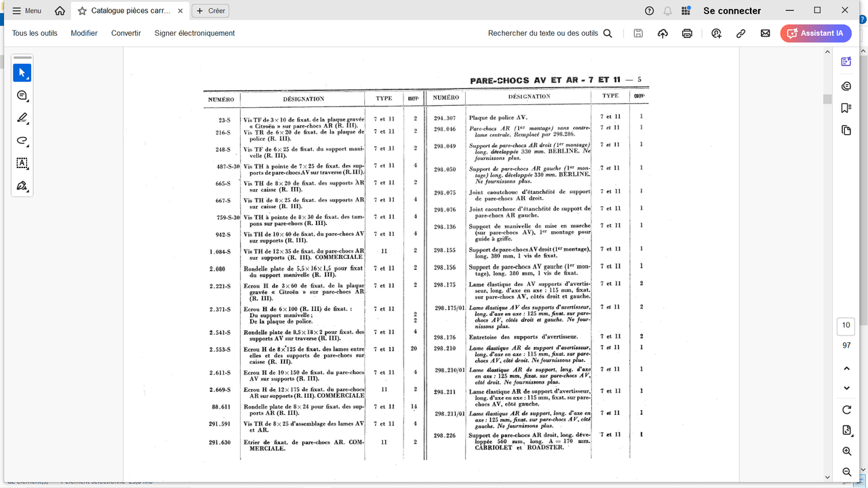The height and width of the screenshot is (488, 868).
Task: Rotate the page view
Action: pyautogui.click(x=846, y=410)
